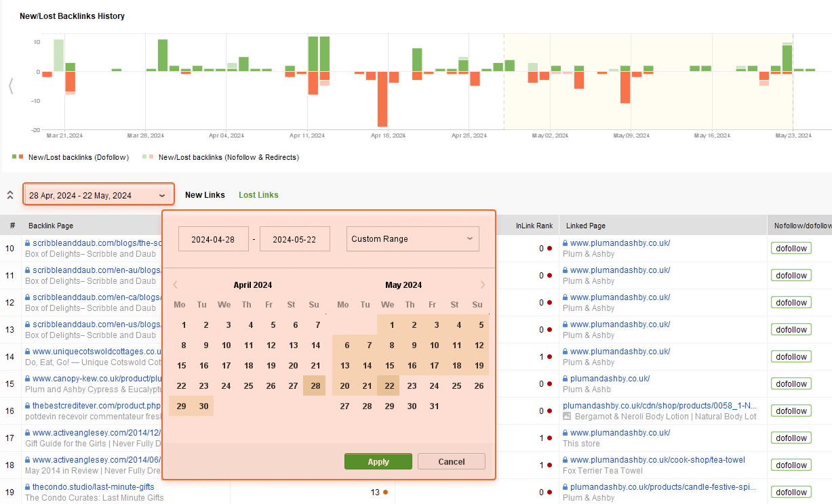The height and width of the screenshot is (504, 832).
Task: Open www.activeanglesey.com/2014/06 link
Action: pos(97,460)
